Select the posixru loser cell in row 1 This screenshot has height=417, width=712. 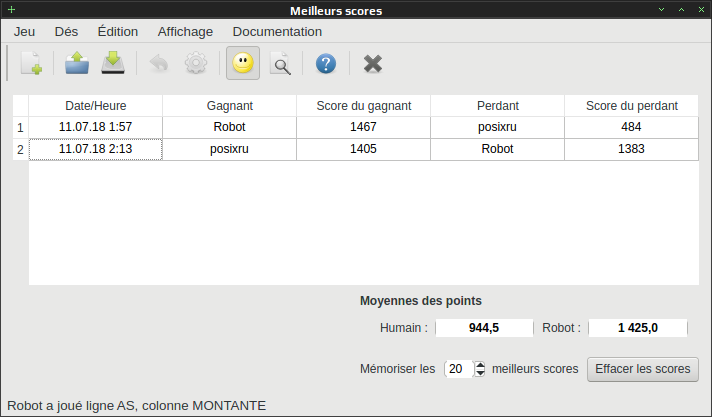(497, 127)
